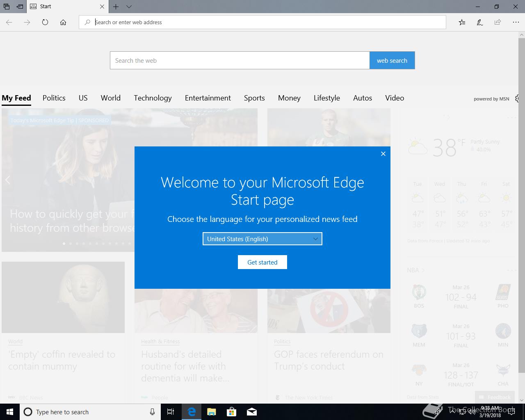Go forward with the forward arrow
The image size is (525, 420).
tap(27, 22)
